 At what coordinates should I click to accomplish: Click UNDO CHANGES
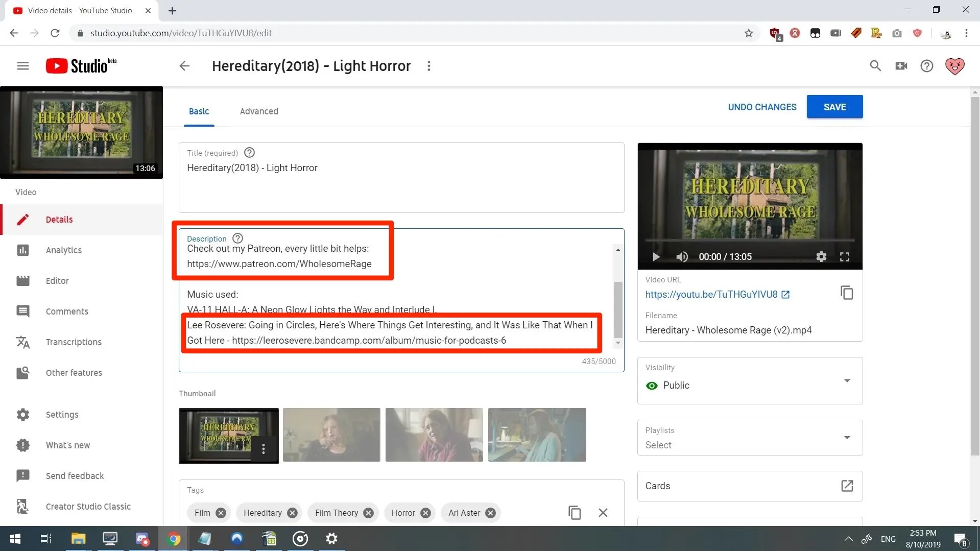[762, 107]
